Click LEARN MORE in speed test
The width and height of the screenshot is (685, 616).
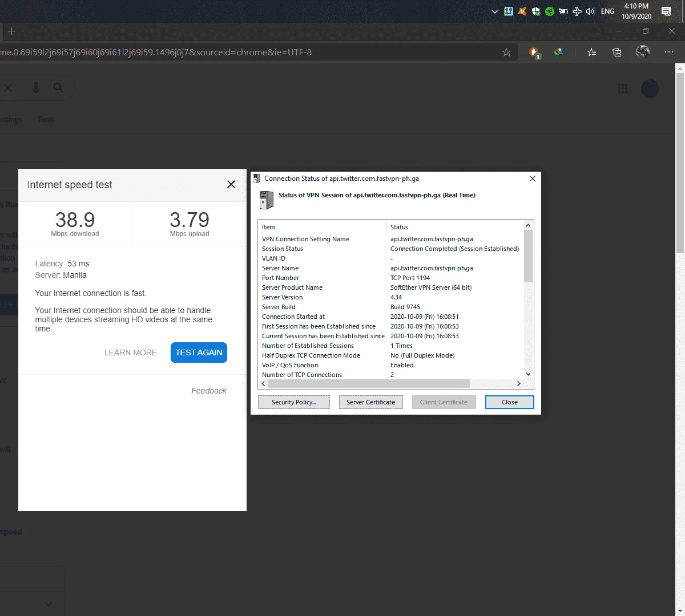(131, 352)
